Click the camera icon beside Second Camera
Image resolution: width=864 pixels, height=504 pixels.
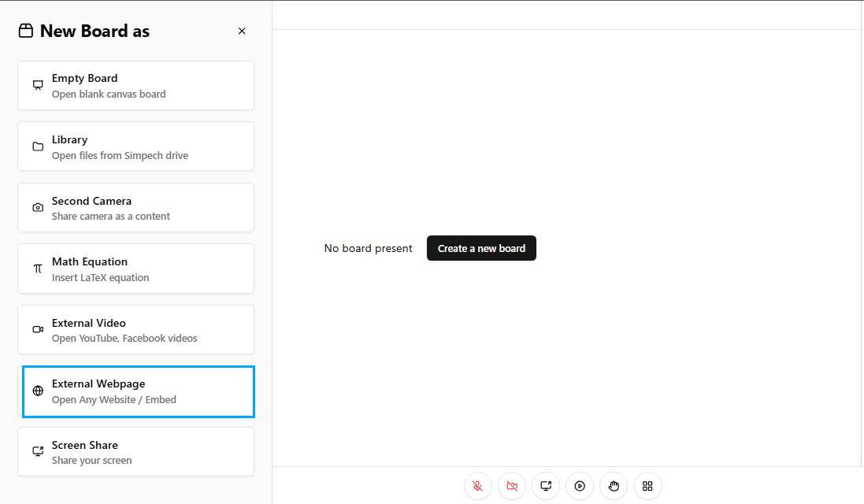pyautogui.click(x=38, y=208)
